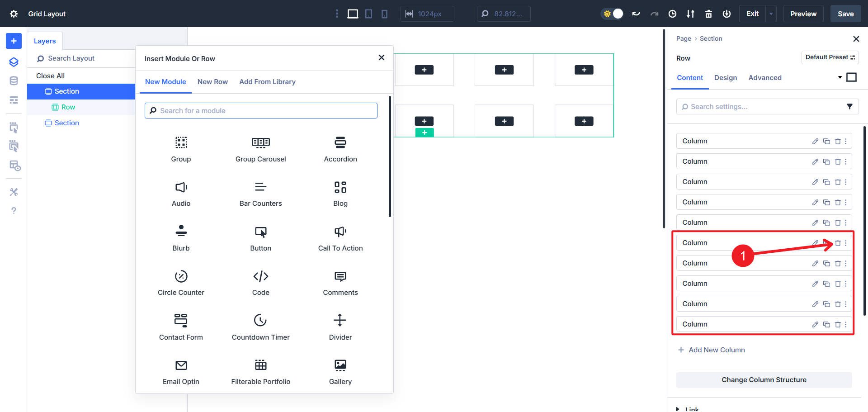Click the history clock icon in toolbar

tap(672, 14)
